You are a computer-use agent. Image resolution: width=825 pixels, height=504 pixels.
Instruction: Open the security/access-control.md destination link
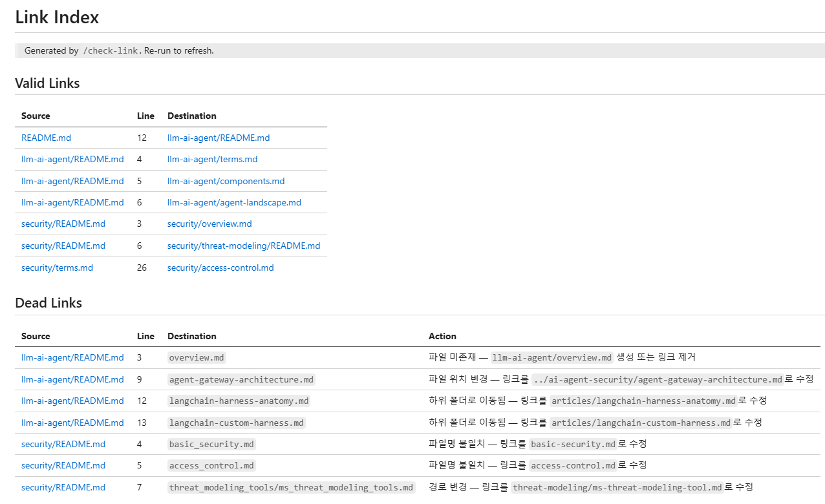point(220,268)
